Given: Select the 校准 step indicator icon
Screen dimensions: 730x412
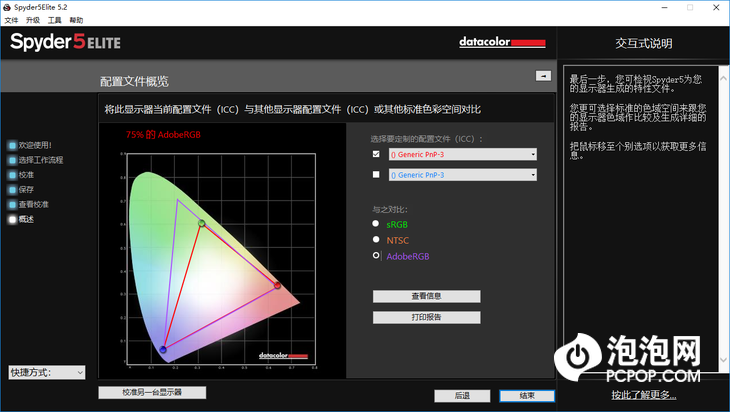Looking at the screenshot, I should [x=13, y=175].
